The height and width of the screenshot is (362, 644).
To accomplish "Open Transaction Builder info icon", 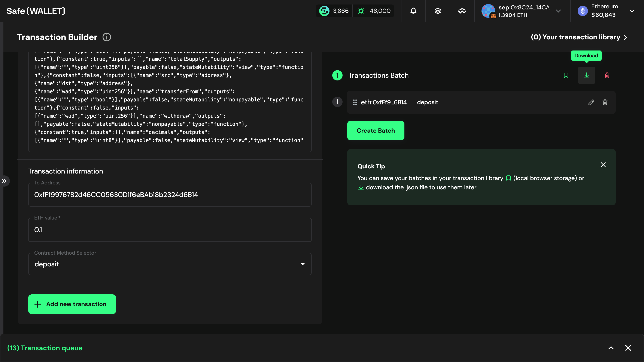I will [x=107, y=37].
